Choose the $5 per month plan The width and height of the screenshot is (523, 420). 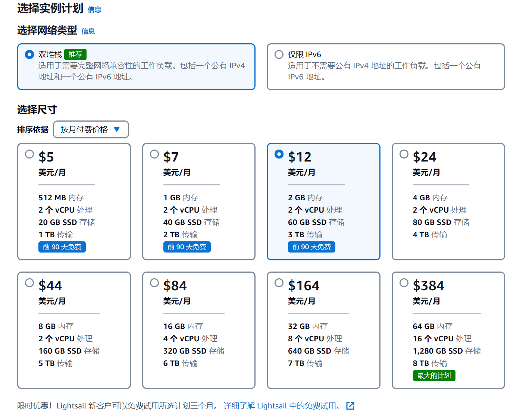click(x=29, y=154)
